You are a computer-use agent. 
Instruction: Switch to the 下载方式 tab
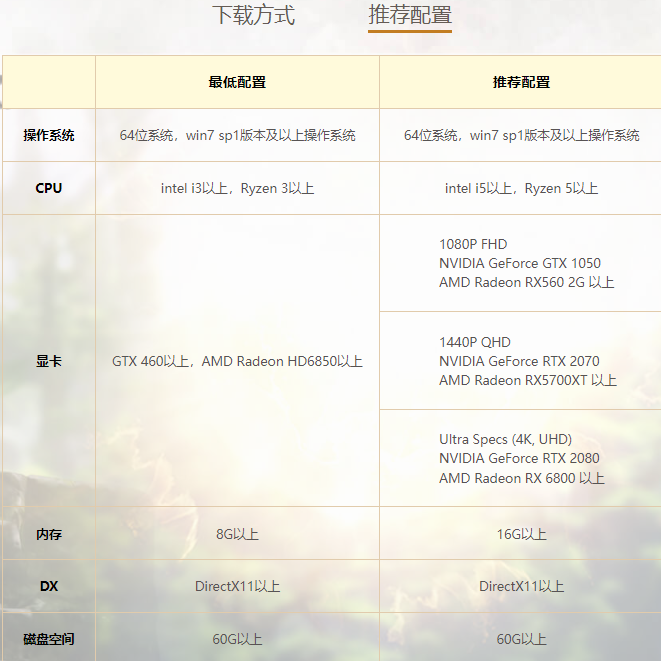pyautogui.click(x=253, y=15)
